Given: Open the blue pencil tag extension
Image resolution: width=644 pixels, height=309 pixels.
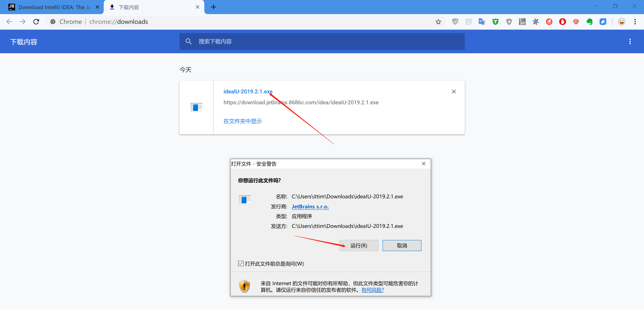Looking at the screenshot, I should coord(603,22).
